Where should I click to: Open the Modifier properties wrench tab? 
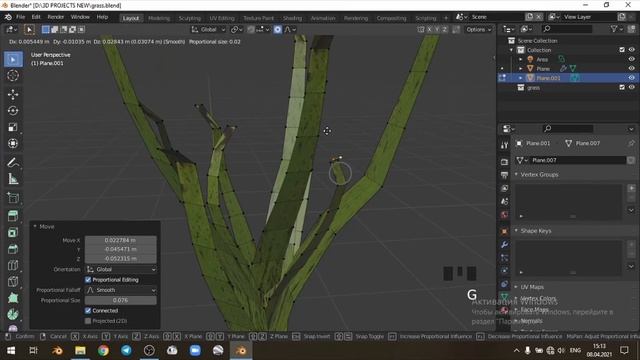coord(504,244)
